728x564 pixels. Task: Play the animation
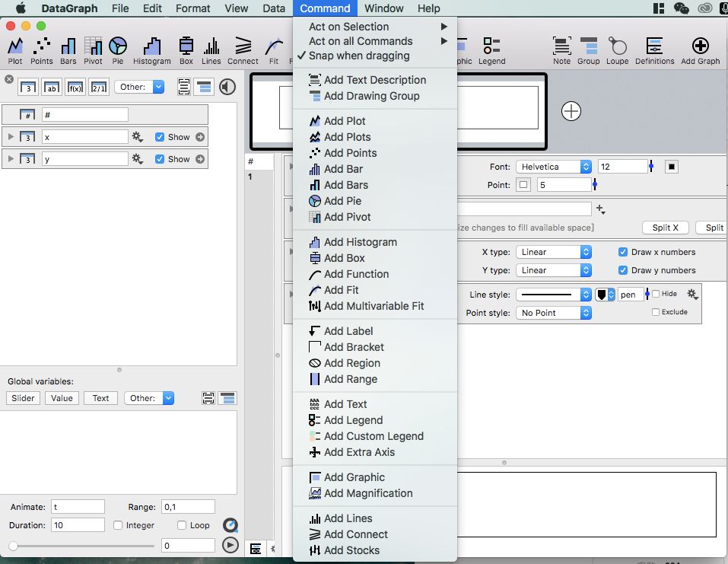(230, 545)
